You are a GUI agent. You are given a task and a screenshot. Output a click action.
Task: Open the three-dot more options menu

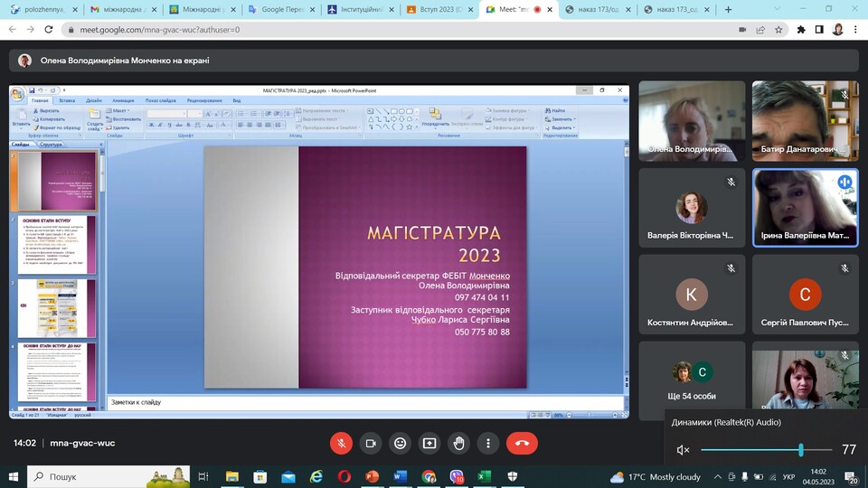pos(488,443)
